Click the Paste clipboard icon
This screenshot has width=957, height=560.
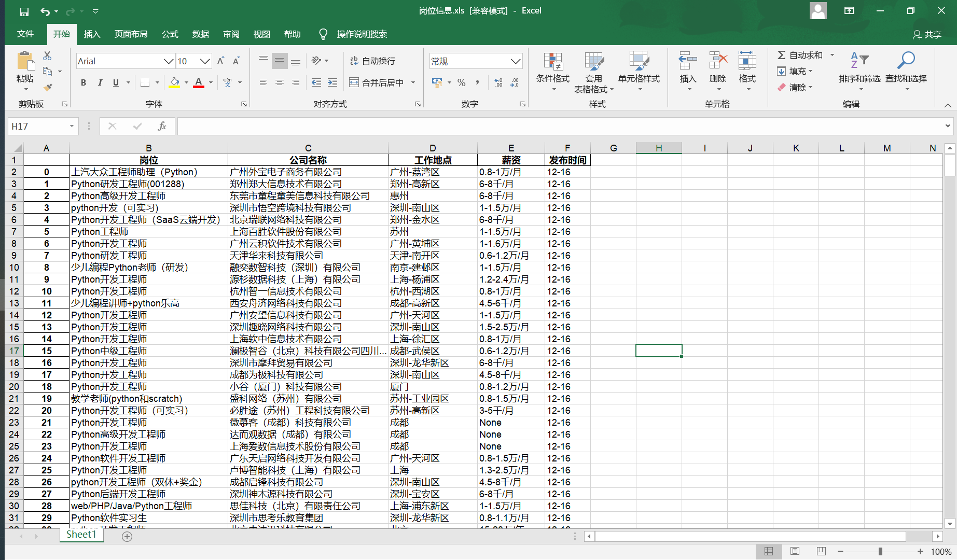coord(25,61)
